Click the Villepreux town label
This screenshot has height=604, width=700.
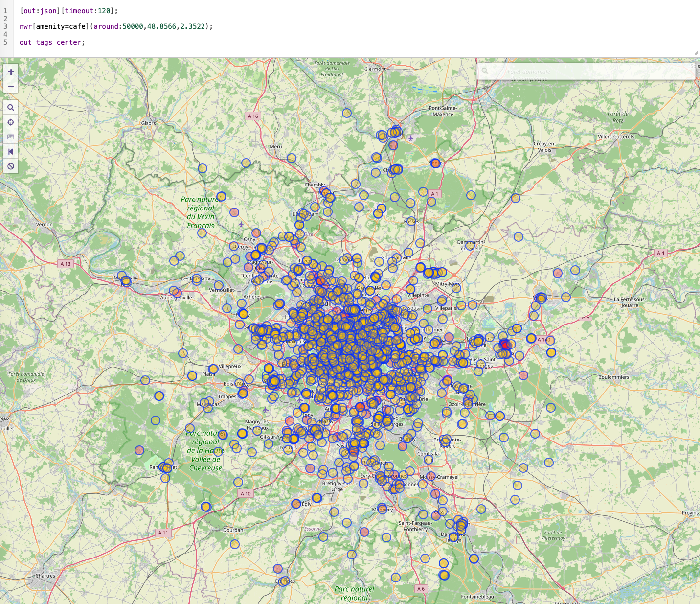point(230,366)
